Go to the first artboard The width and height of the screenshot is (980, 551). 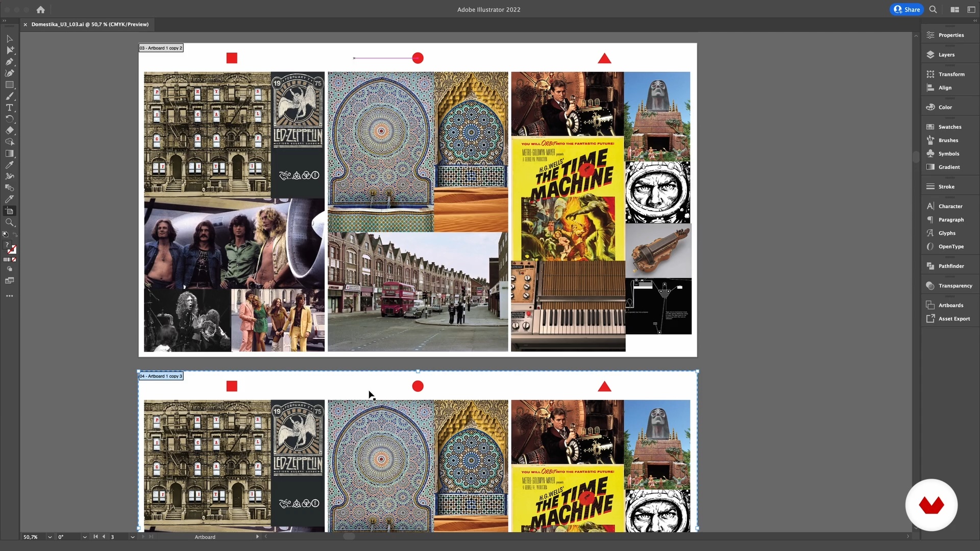(x=95, y=537)
